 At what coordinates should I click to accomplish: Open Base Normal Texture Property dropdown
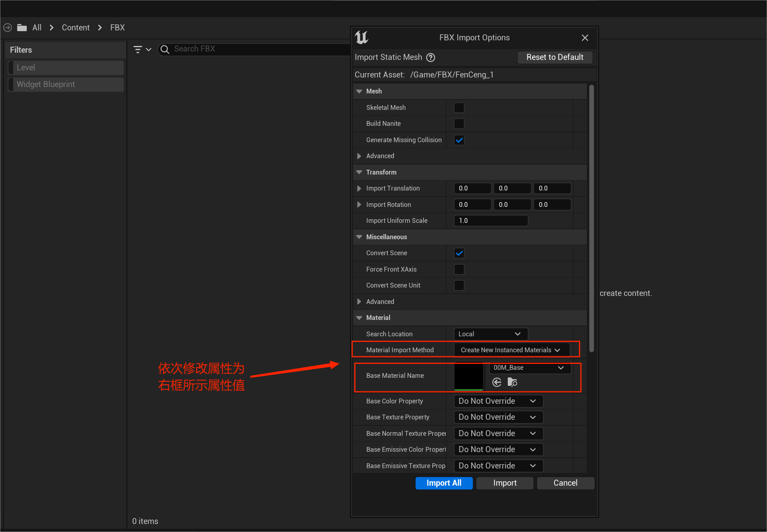[499, 434]
